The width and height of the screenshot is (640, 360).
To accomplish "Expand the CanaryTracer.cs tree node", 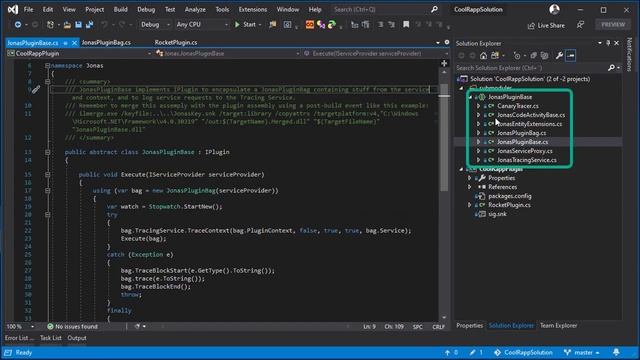I will (x=478, y=106).
